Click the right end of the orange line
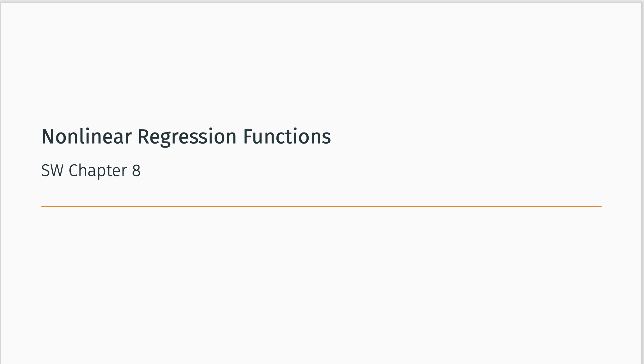This screenshot has width=644, height=364. click(x=600, y=206)
